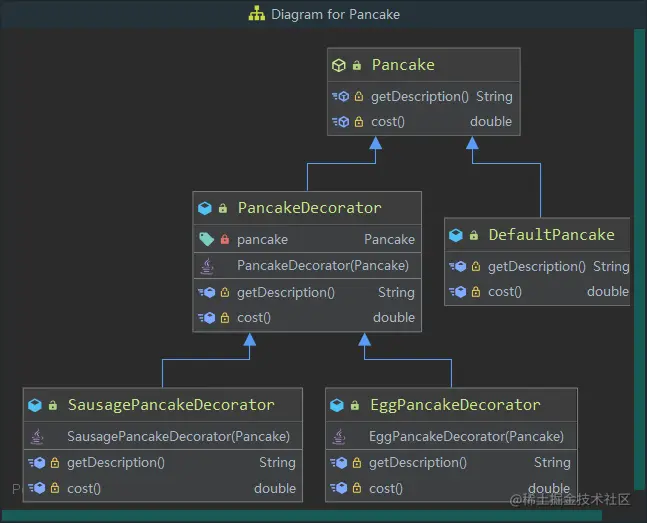
Task: Select getDescription() in DefaultPancake
Action: (536, 267)
